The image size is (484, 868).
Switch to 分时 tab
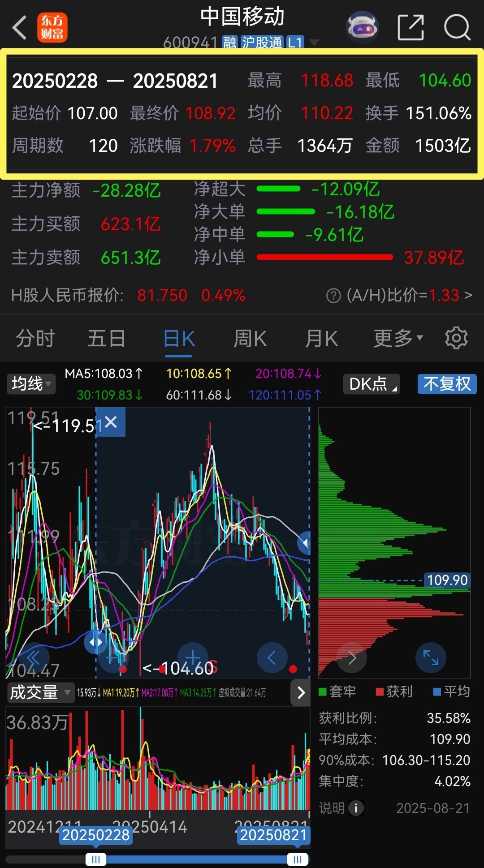point(35,338)
